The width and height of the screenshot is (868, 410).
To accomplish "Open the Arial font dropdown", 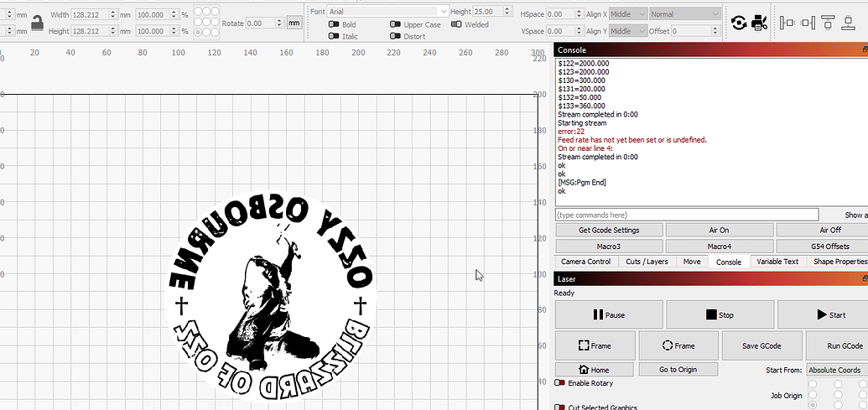I will click(x=388, y=11).
